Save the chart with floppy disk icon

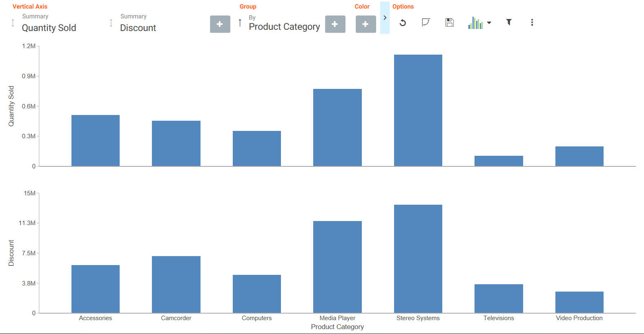450,22
